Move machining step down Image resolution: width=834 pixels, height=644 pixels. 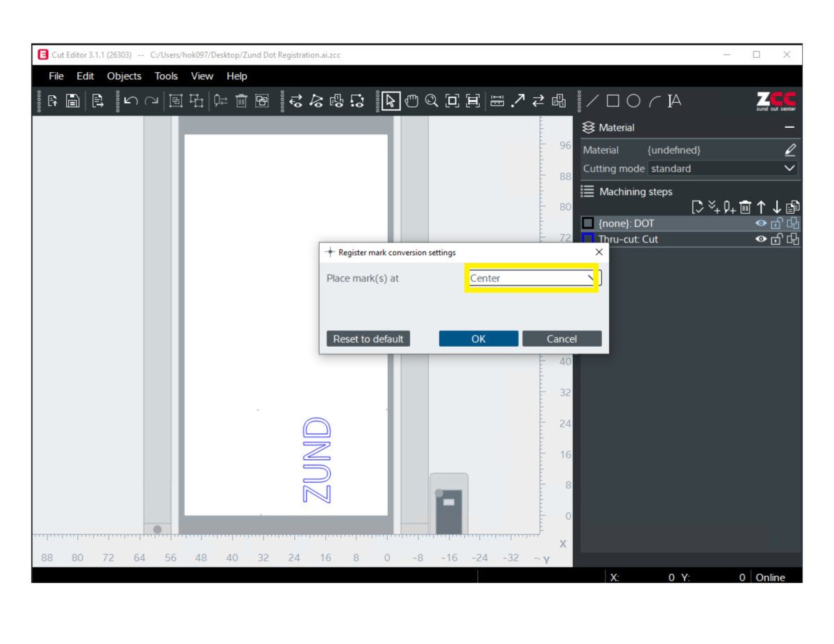[x=777, y=206]
